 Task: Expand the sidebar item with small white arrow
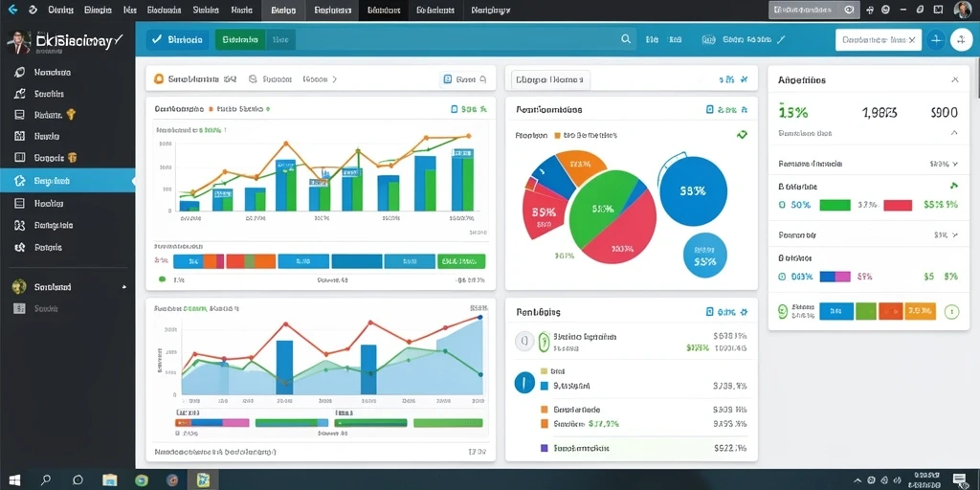[x=68, y=287]
